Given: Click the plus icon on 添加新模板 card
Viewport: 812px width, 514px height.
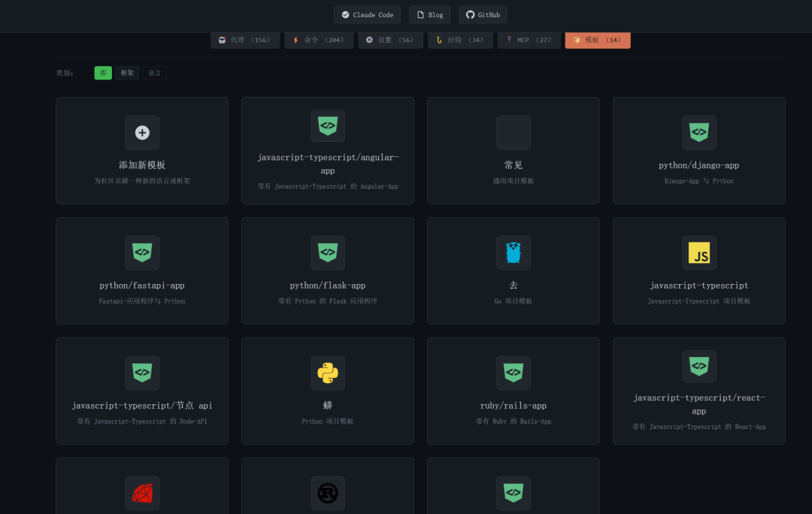Looking at the screenshot, I should (142, 132).
